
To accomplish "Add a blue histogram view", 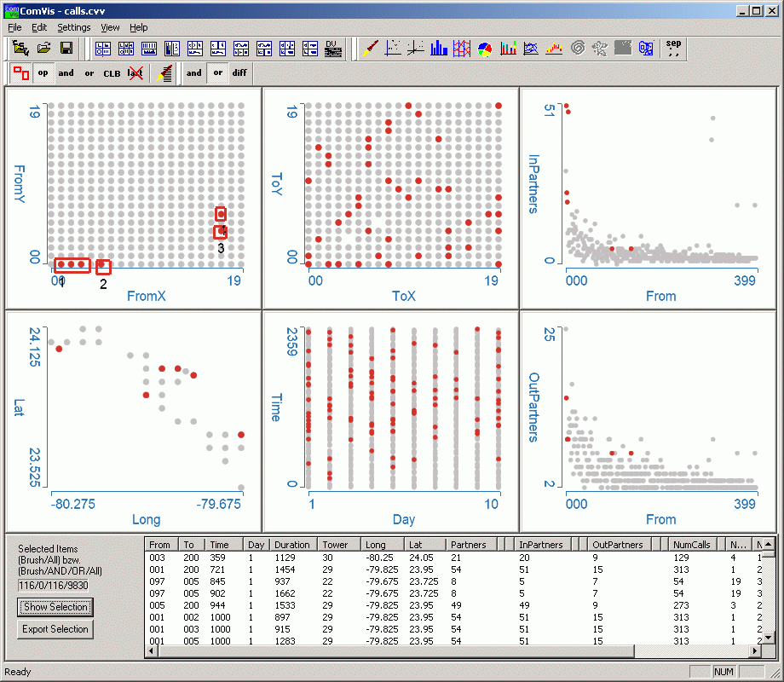I will pyautogui.click(x=439, y=49).
